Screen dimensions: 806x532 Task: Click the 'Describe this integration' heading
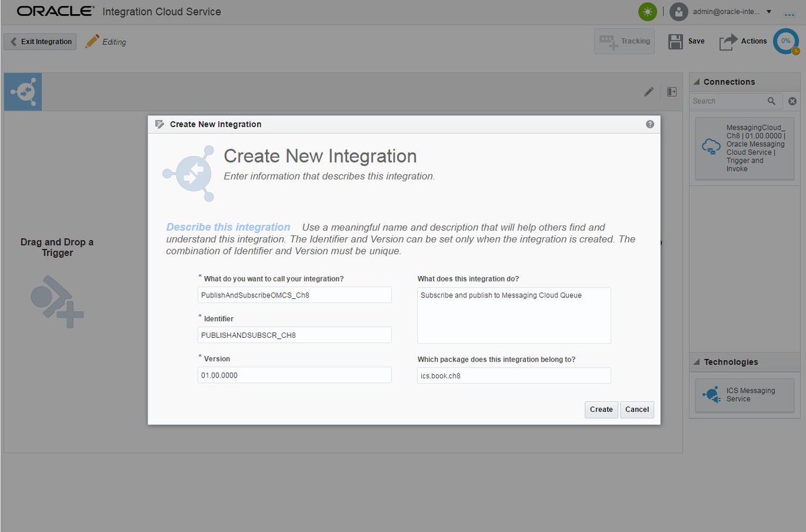228,227
